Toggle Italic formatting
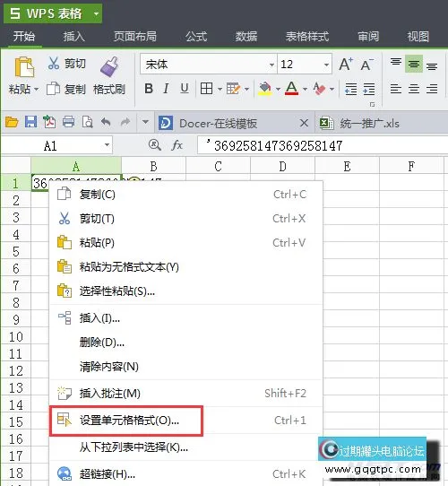This screenshot has width=448, height=486. (166, 89)
